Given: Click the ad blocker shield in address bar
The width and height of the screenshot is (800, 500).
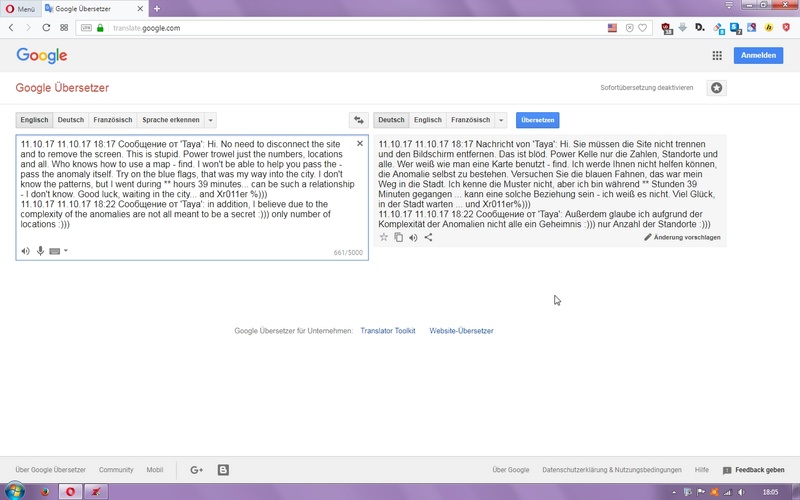Looking at the screenshot, I should coord(630,28).
